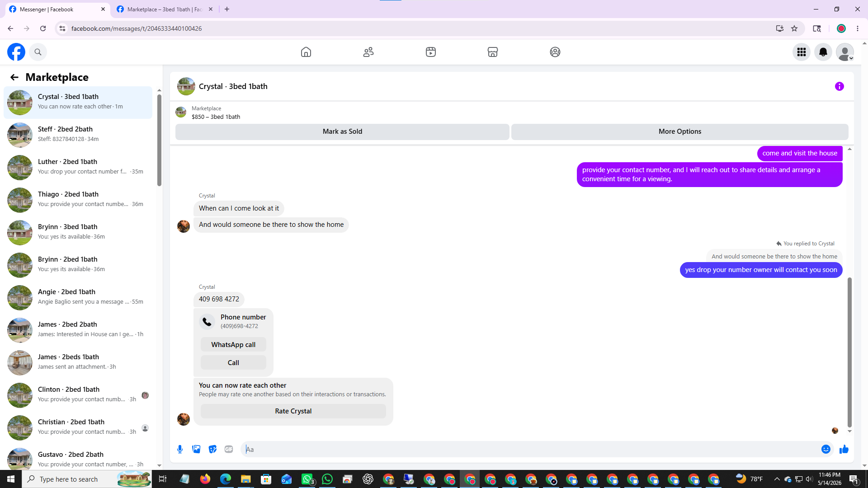This screenshot has width=868, height=488.
Task: Open the Groups icon in top navigation
Action: click(555, 52)
